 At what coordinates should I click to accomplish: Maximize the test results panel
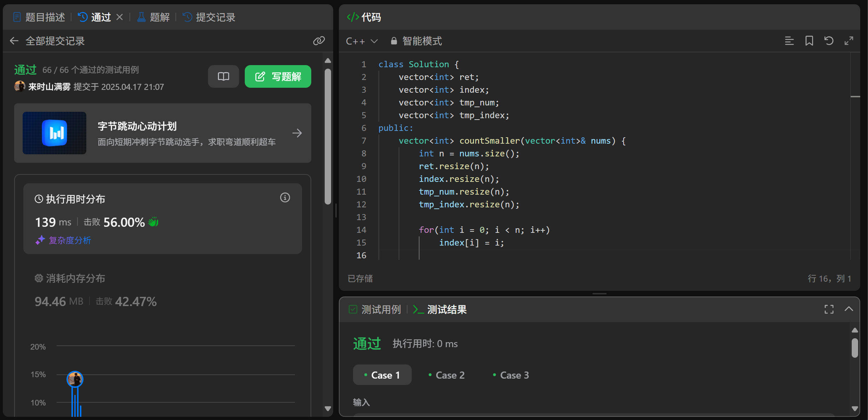point(829,309)
